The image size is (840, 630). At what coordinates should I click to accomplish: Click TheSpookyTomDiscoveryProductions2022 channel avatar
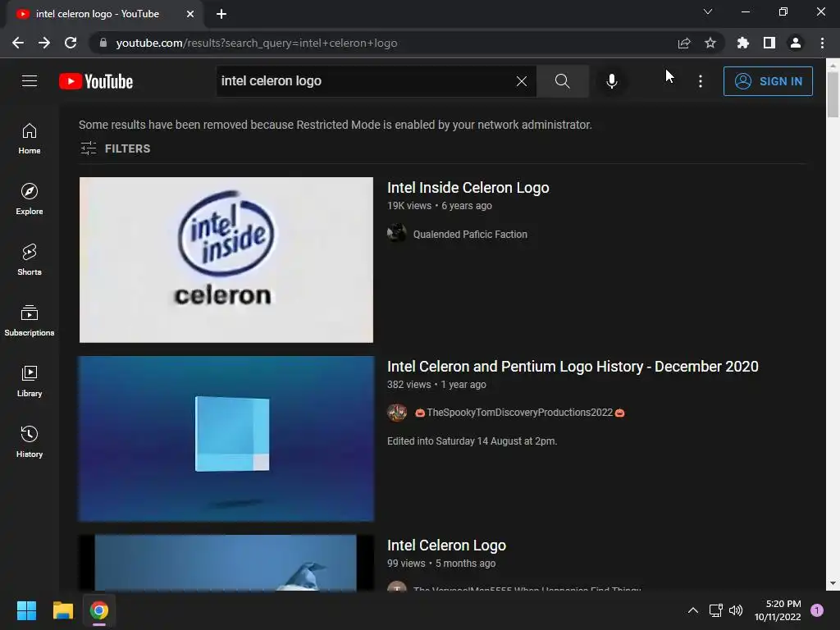396,413
